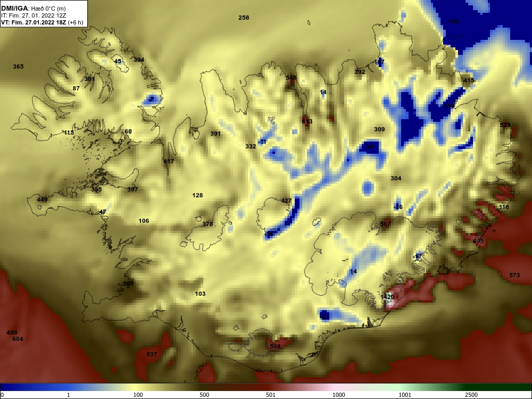Click the map value 394
The width and height of the screenshot is (532, 399).
coord(139,60)
